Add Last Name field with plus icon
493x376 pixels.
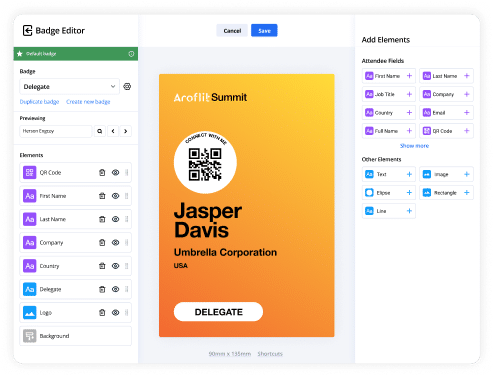click(467, 76)
